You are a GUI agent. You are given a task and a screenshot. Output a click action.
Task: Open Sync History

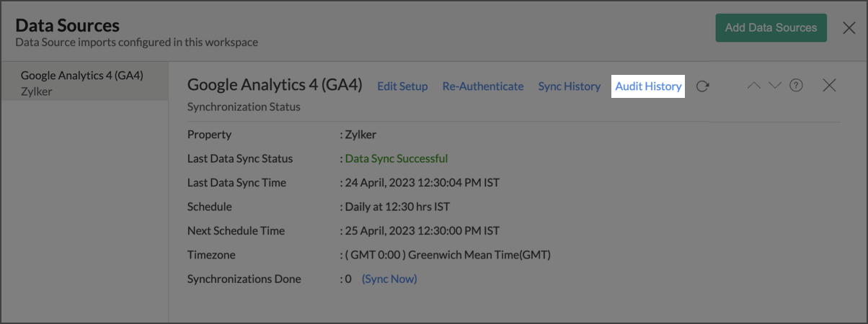click(x=569, y=86)
